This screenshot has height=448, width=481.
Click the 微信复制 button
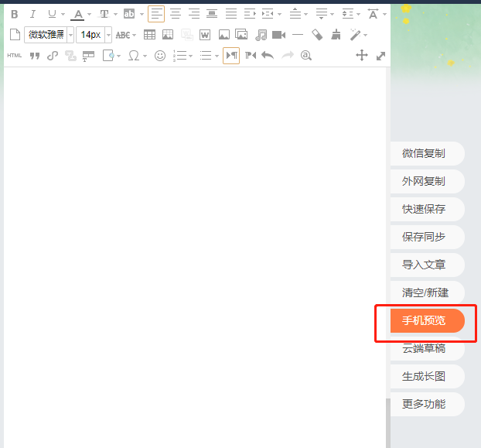428,153
